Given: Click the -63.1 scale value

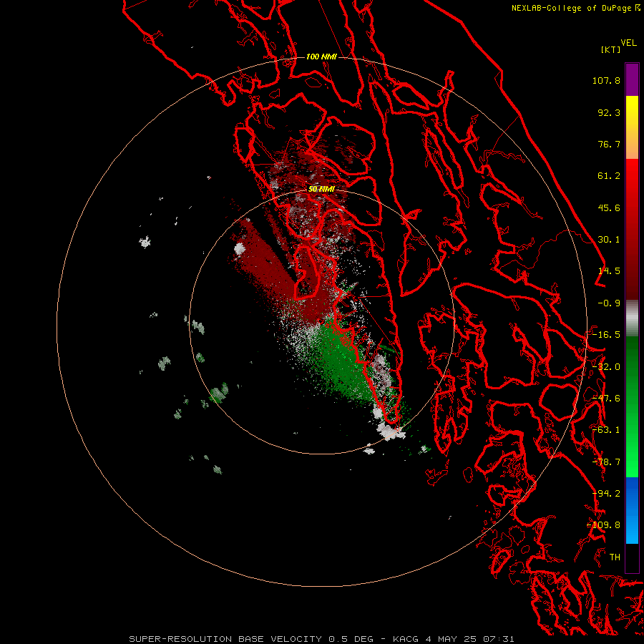Looking at the screenshot, I should tap(606, 430).
